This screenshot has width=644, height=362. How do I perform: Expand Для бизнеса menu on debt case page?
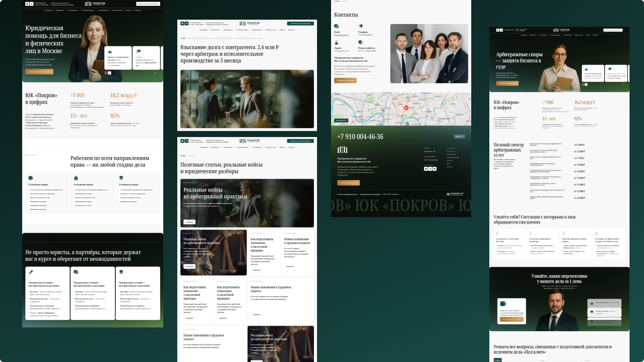coord(215,30)
